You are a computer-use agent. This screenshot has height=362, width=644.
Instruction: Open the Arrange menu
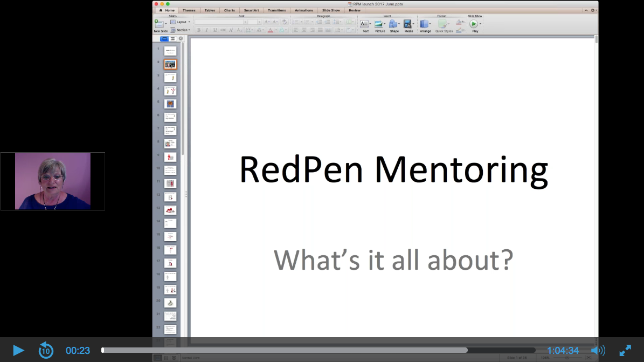pyautogui.click(x=426, y=25)
